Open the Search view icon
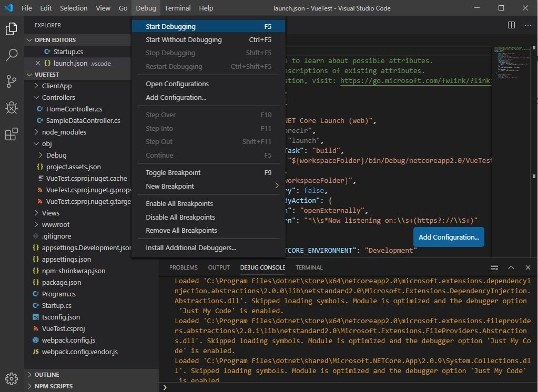Viewport: 538px width, 392px height. click(x=12, y=55)
